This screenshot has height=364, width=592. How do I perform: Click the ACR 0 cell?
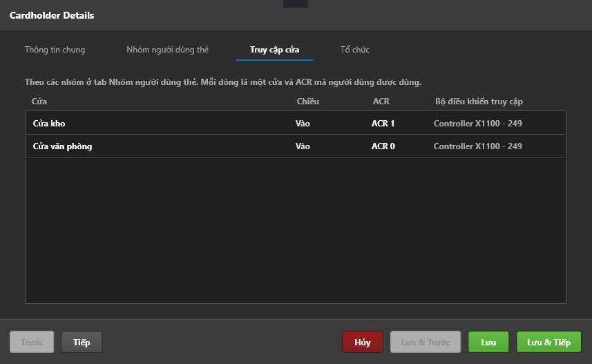(383, 146)
